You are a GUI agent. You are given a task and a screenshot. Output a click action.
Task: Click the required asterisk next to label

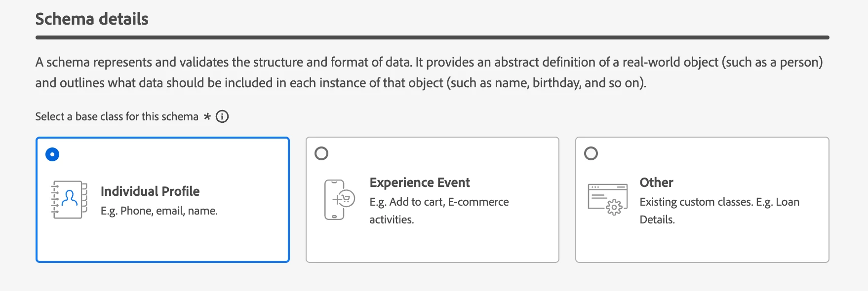point(207,116)
